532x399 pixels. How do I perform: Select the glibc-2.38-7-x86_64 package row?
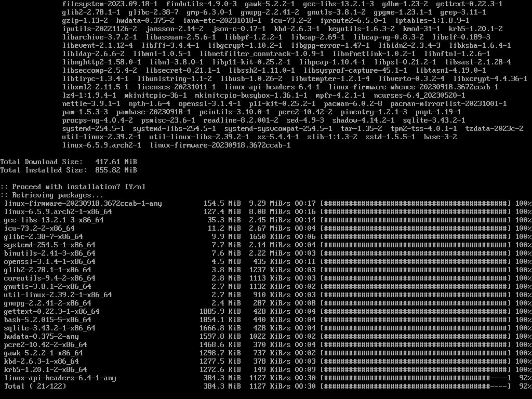[x=266, y=236]
